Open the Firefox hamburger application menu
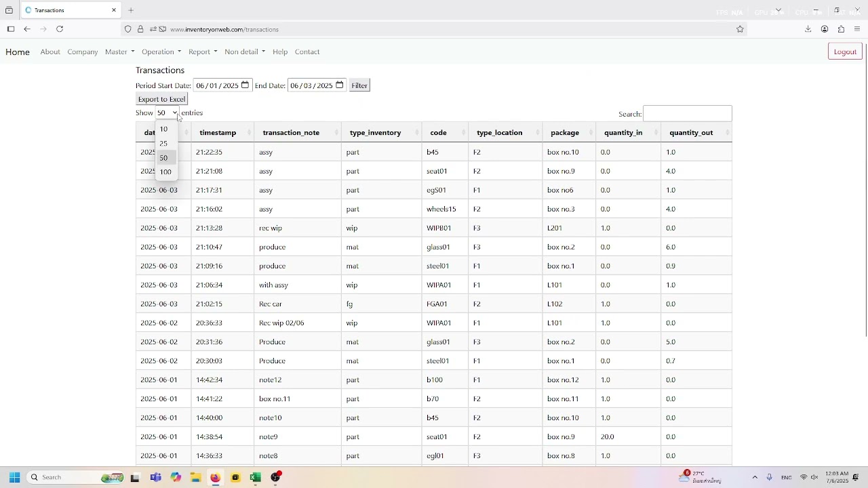This screenshot has width=868, height=488. tap(857, 29)
